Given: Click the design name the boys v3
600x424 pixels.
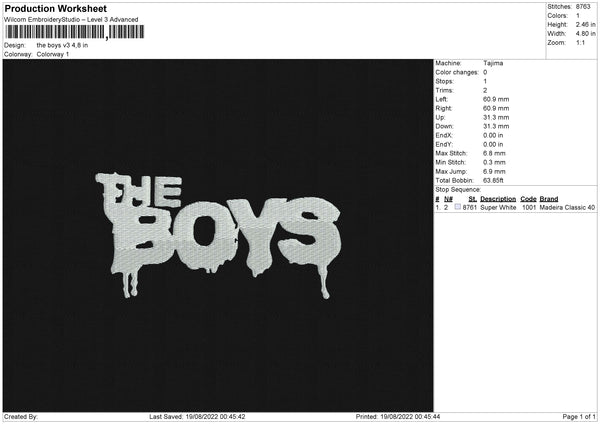Looking at the screenshot, I should [x=62, y=45].
